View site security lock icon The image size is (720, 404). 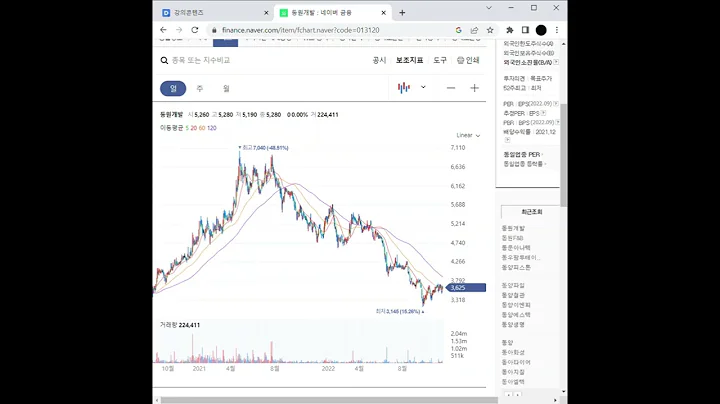(x=214, y=30)
